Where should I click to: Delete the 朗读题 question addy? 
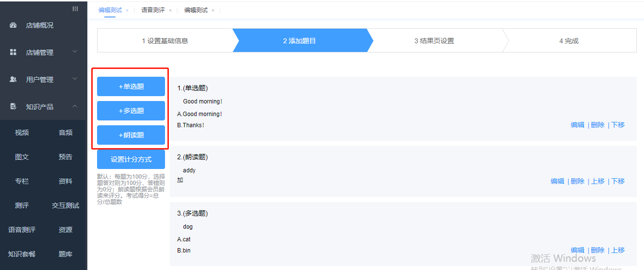click(x=578, y=181)
